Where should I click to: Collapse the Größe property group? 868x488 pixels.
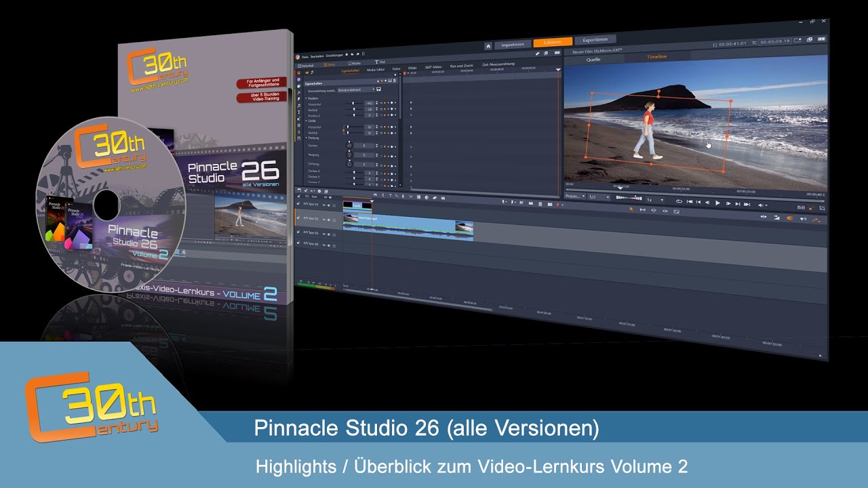(x=307, y=121)
